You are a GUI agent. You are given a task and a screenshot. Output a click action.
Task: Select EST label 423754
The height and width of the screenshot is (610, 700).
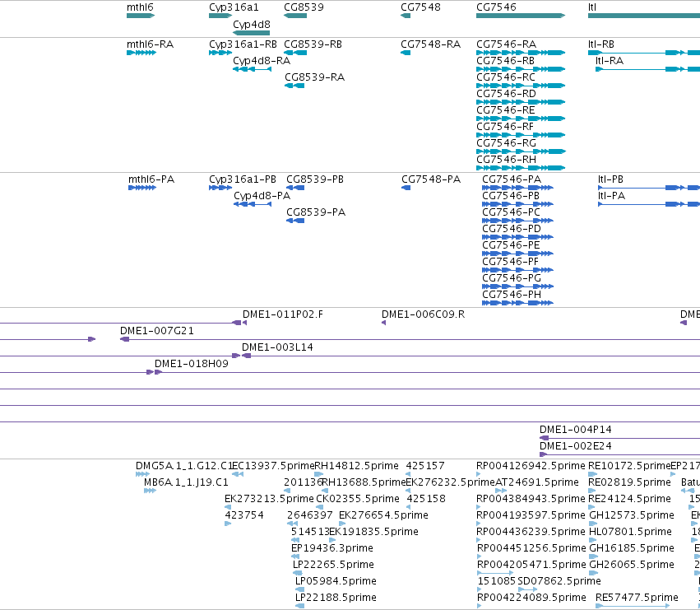(x=243, y=515)
